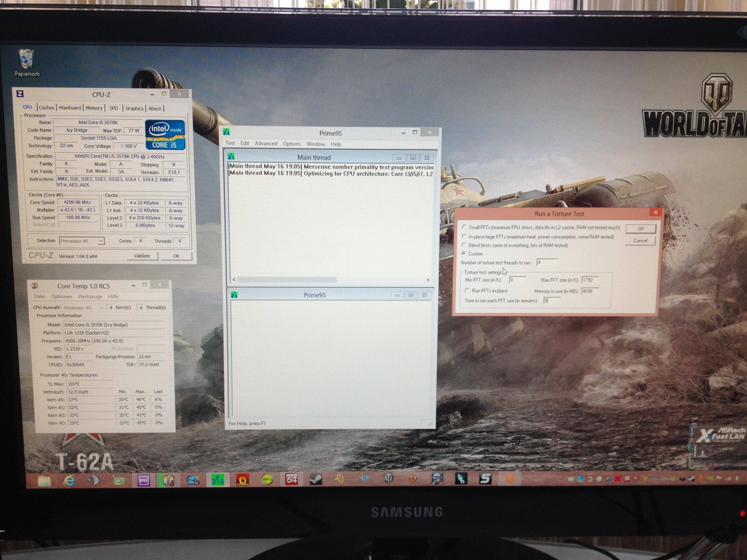Expand CPU-Z Processor #1 selection dropdown
Screen dimensions: 747x560
coord(101,241)
